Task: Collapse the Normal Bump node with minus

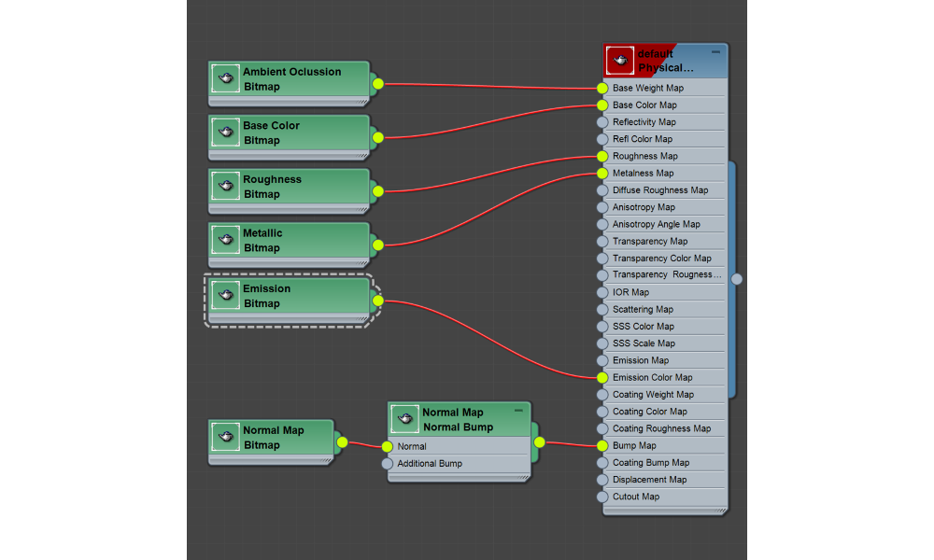Action: [x=518, y=411]
